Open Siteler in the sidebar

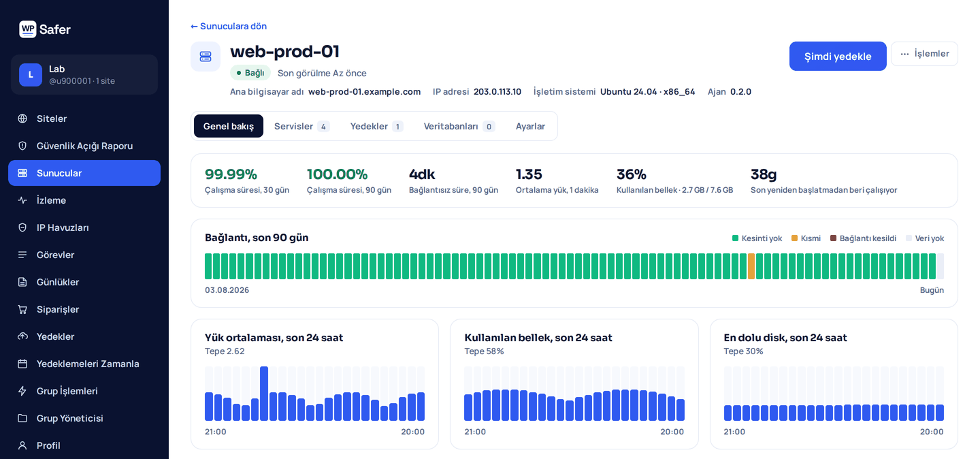(84, 118)
